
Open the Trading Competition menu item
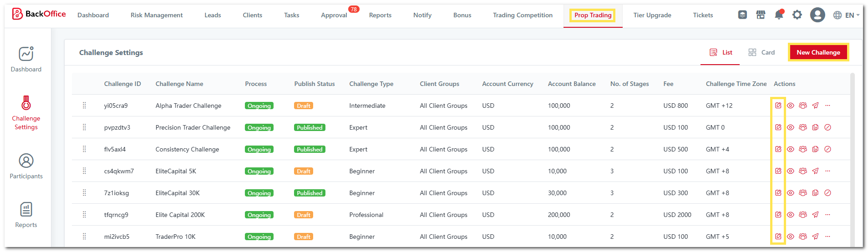click(523, 15)
